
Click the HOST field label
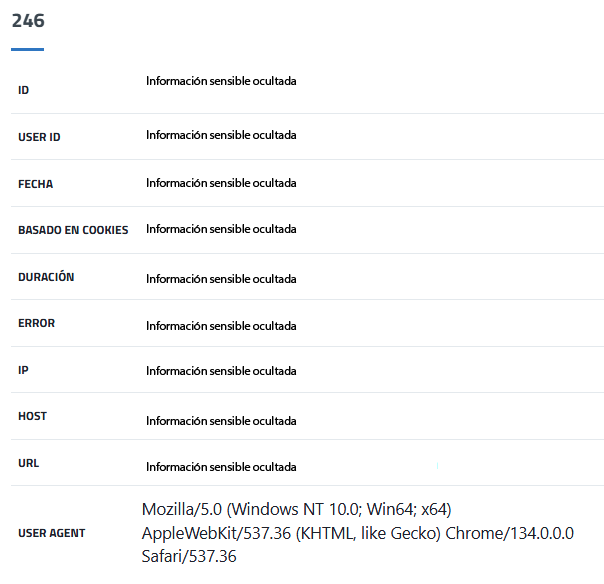click(33, 416)
